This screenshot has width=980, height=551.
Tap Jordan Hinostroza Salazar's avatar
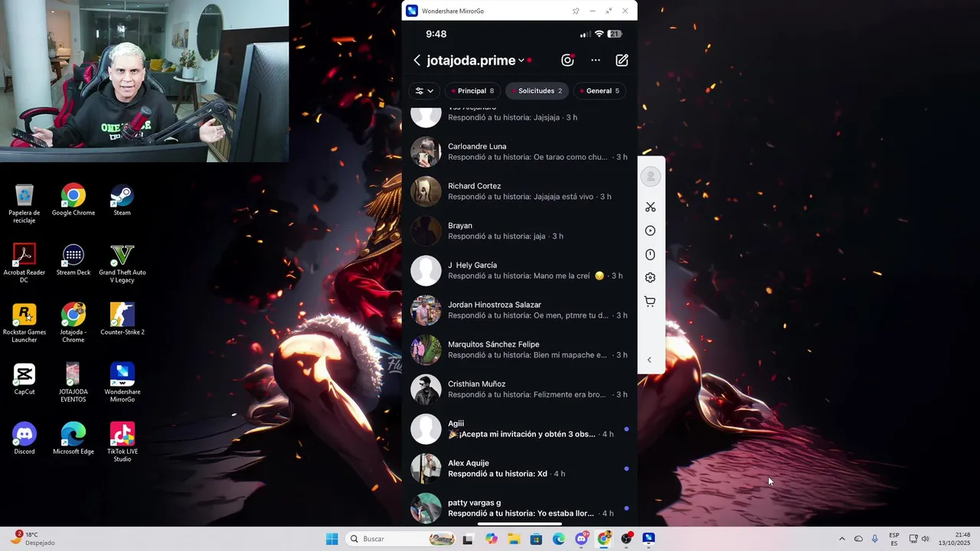click(426, 310)
